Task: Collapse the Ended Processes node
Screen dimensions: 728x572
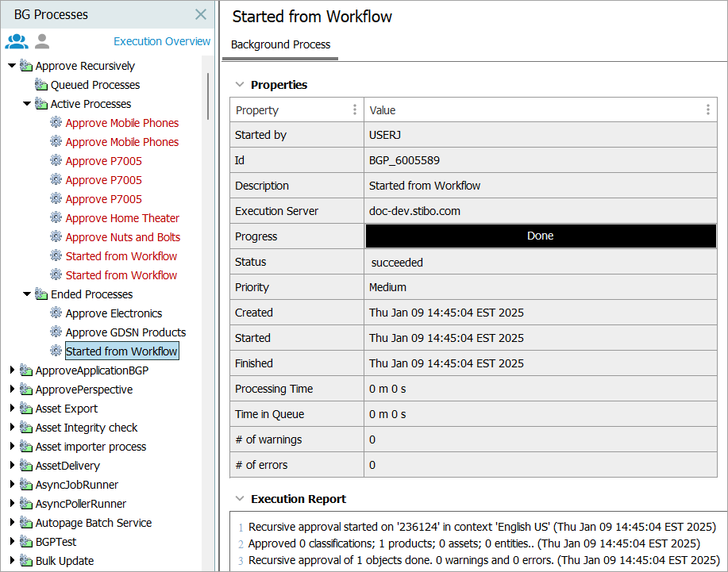Action: click(27, 294)
